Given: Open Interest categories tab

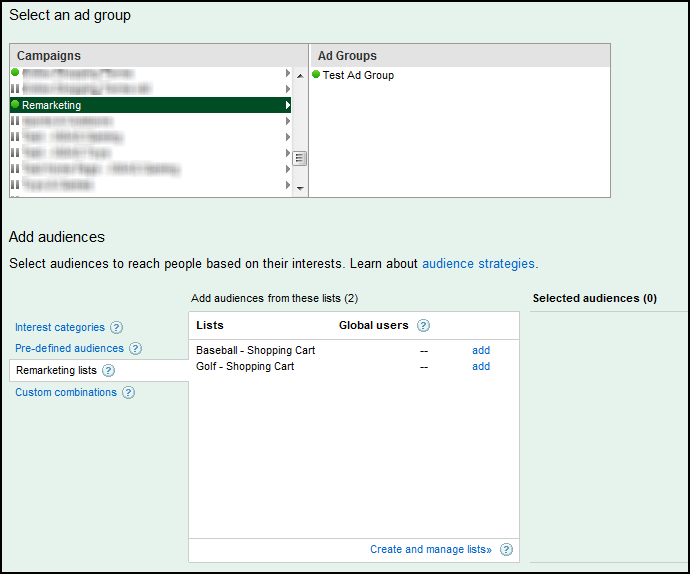Looking at the screenshot, I should pos(60,327).
